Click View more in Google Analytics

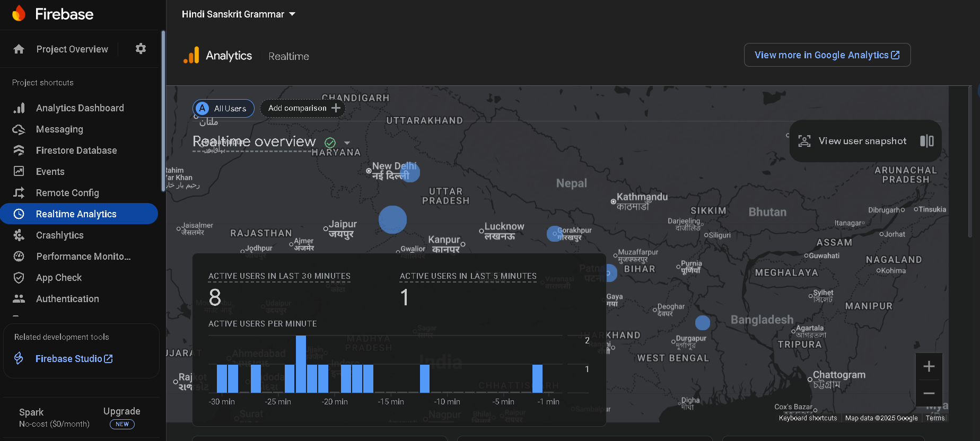click(x=827, y=55)
